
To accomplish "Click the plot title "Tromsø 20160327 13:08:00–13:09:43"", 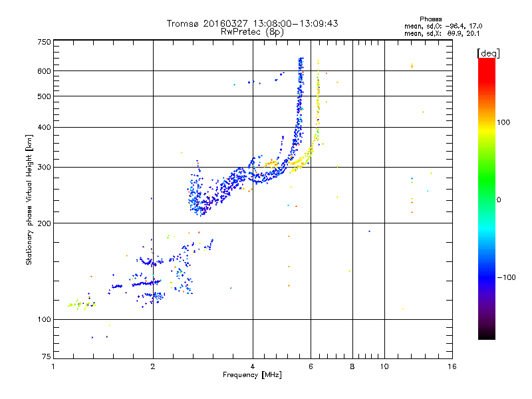I will pyautogui.click(x=252, y=23).
